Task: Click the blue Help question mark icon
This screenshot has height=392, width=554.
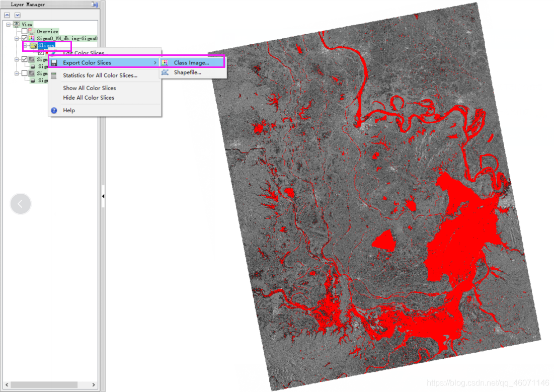Action: point(54,110)
